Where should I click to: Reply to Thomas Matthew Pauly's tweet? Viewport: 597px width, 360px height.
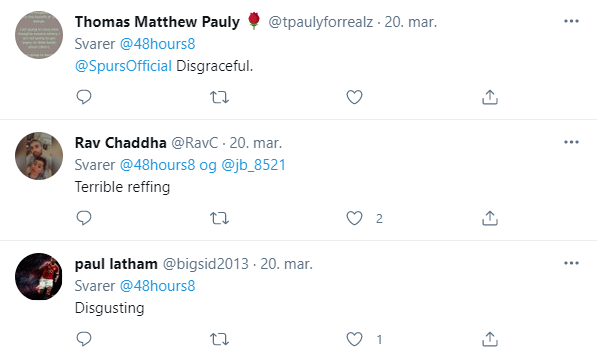coord(84,97)
